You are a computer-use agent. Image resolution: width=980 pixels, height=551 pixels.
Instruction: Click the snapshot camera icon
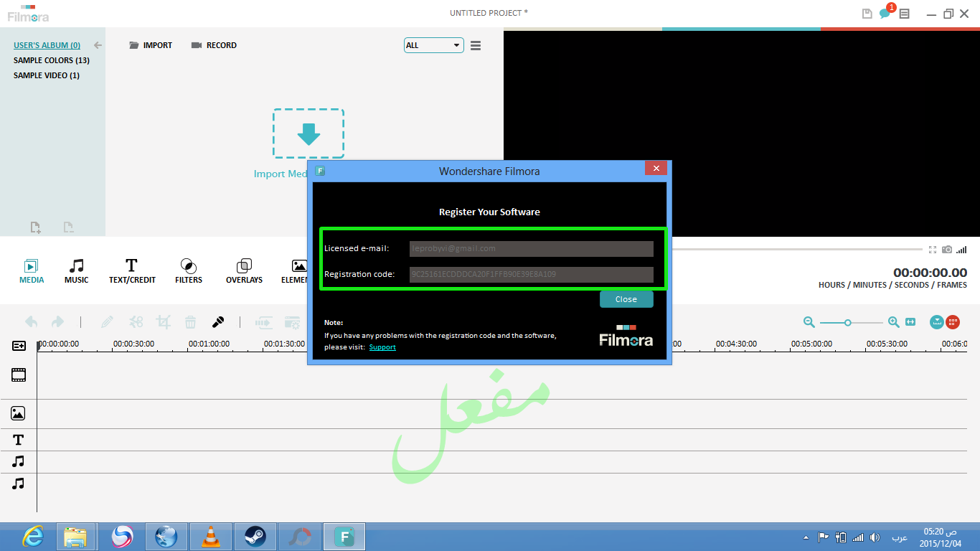[x=947, y=250]
